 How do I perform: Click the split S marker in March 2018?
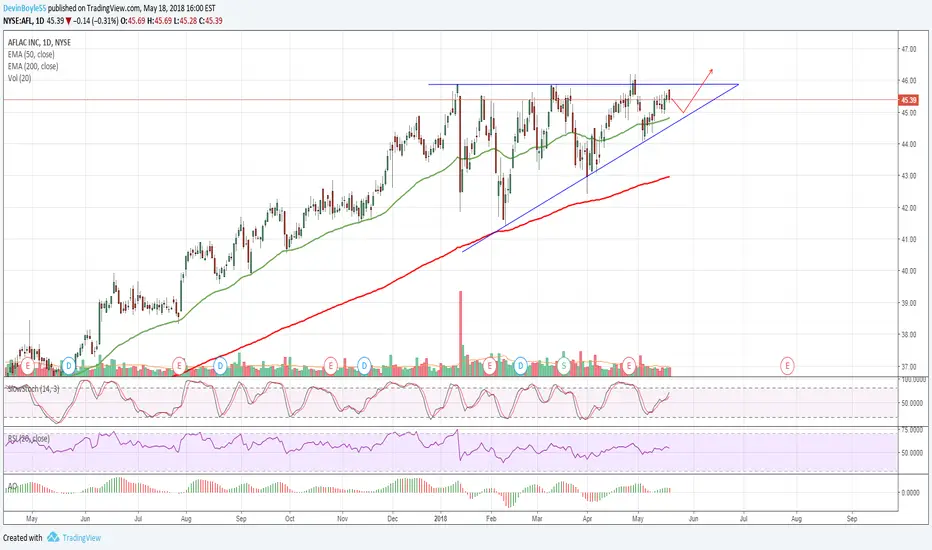563,366
